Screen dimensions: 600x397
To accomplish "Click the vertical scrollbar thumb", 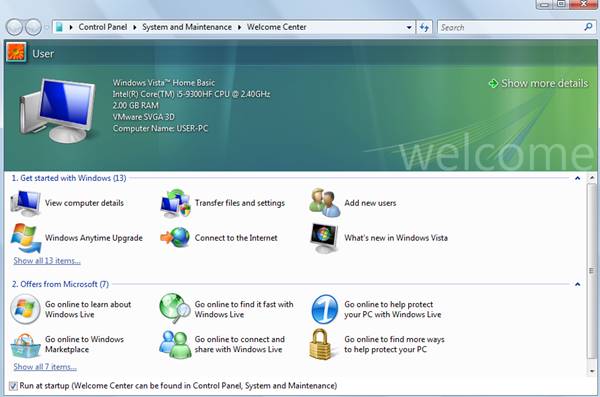I will tap(591, 271).
